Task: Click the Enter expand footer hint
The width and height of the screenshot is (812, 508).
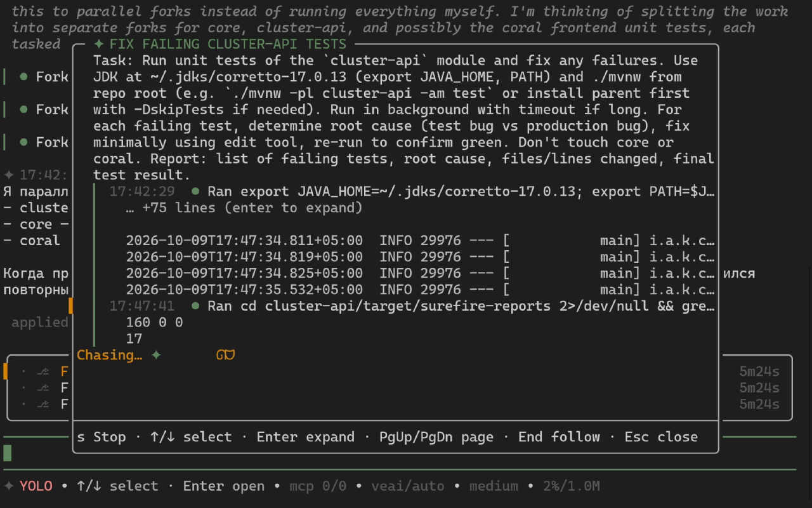Action: pos(305,437)
